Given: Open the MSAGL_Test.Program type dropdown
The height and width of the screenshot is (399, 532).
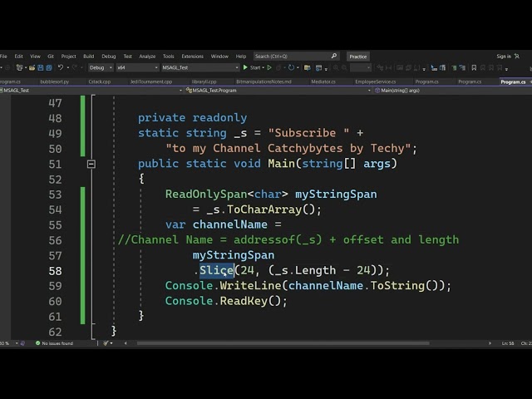Looking at the screenshot, I should [278, 91].
